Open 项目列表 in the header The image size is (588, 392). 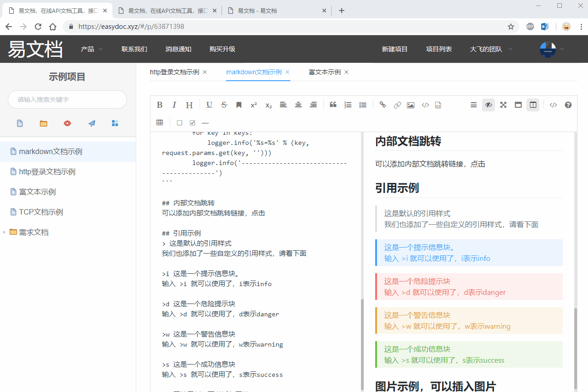[439, 49]
